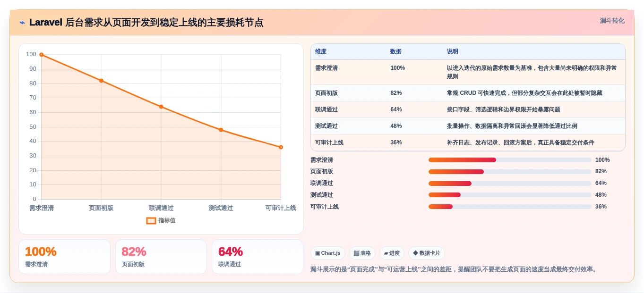Click the description about 接口字段、筛选逻辑

point(504,109)
